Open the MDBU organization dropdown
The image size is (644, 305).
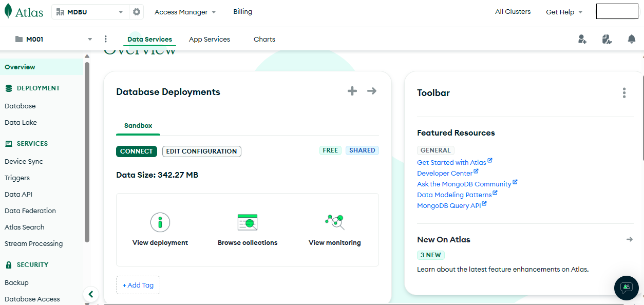click(x=90, y=12)
